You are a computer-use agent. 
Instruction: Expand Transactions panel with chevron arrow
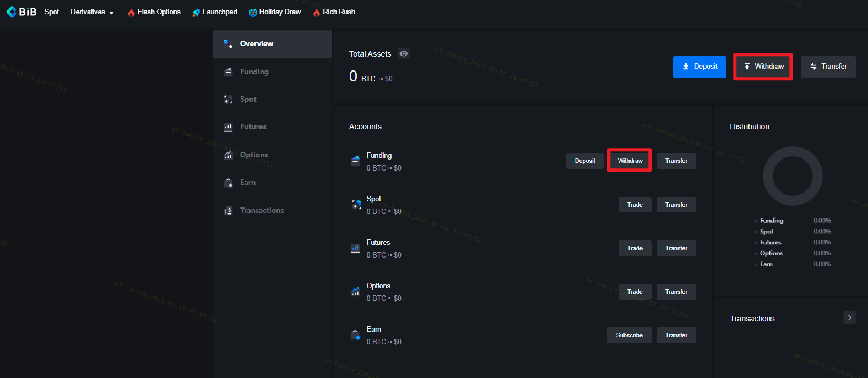(x=850, y=317)
